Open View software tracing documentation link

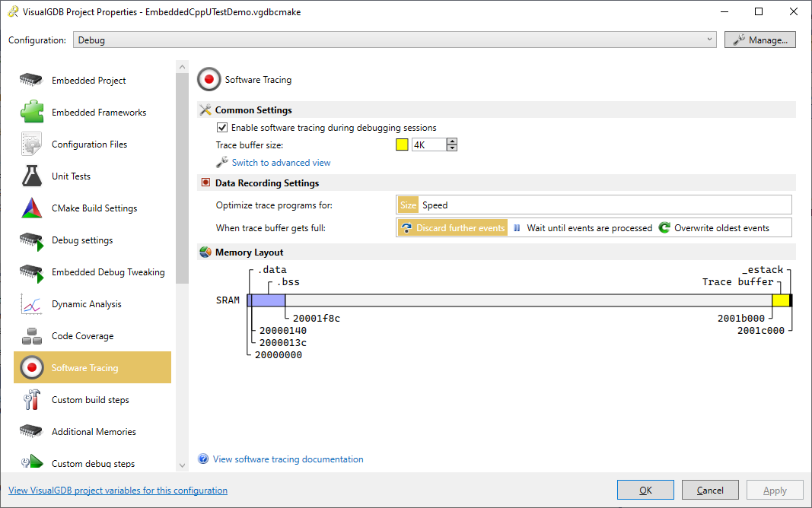point(288,459)
